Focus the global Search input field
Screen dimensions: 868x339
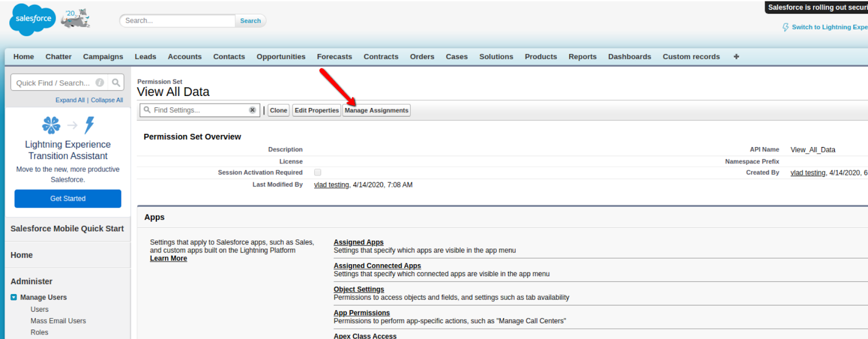point(177,21)
